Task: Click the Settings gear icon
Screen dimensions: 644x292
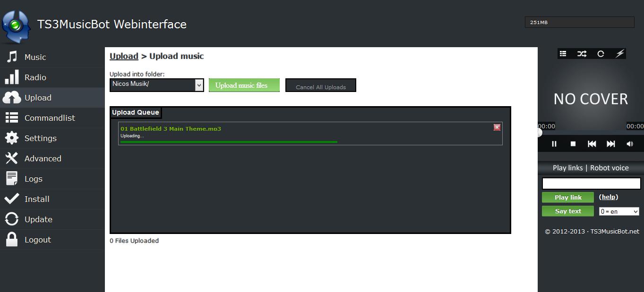Action: coord(12,138)
